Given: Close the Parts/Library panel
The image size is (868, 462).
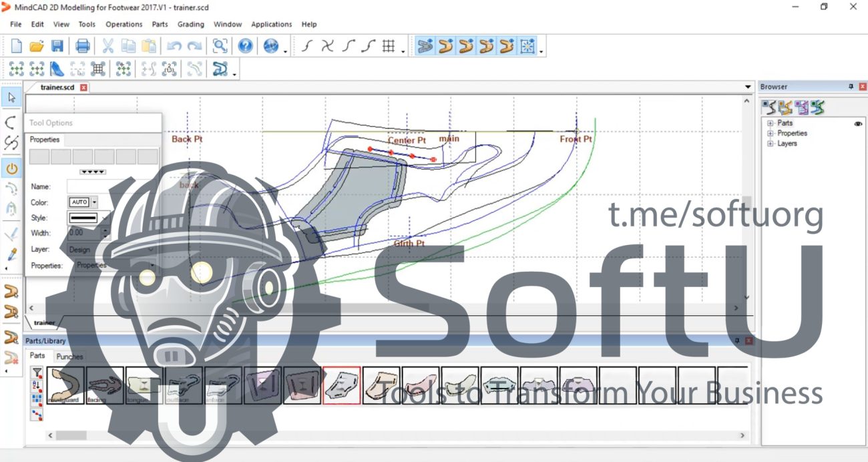Looking at the screenshot, I should click(x=748, y=340).
